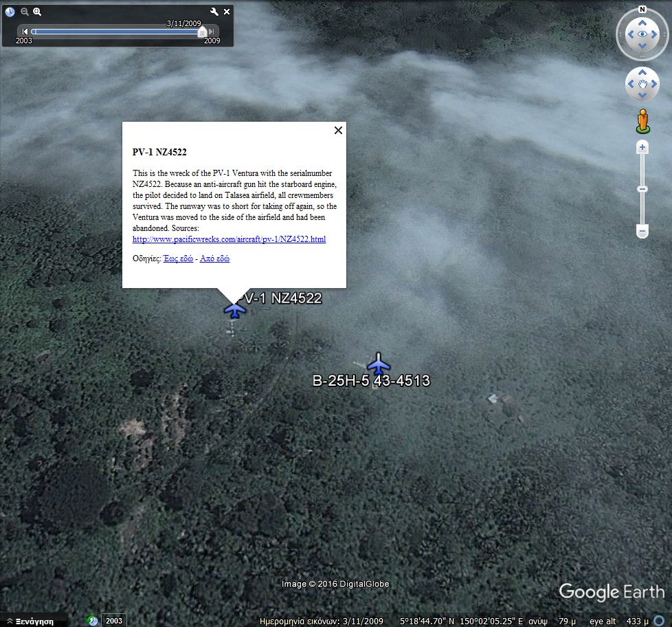Pan the map left with move joystick
This screenshot has width=672, height=627.
(630, 84)
